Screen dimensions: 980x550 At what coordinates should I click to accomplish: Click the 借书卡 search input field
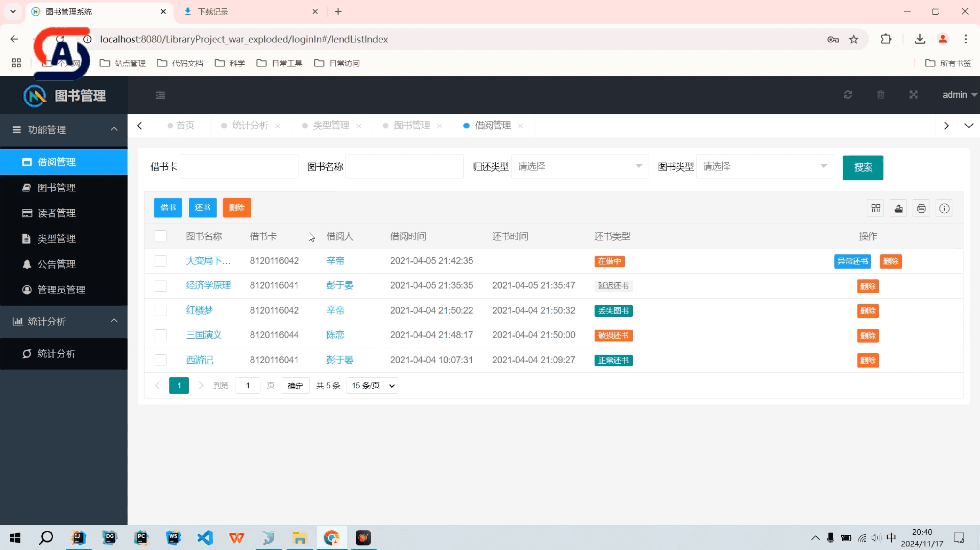239,166
